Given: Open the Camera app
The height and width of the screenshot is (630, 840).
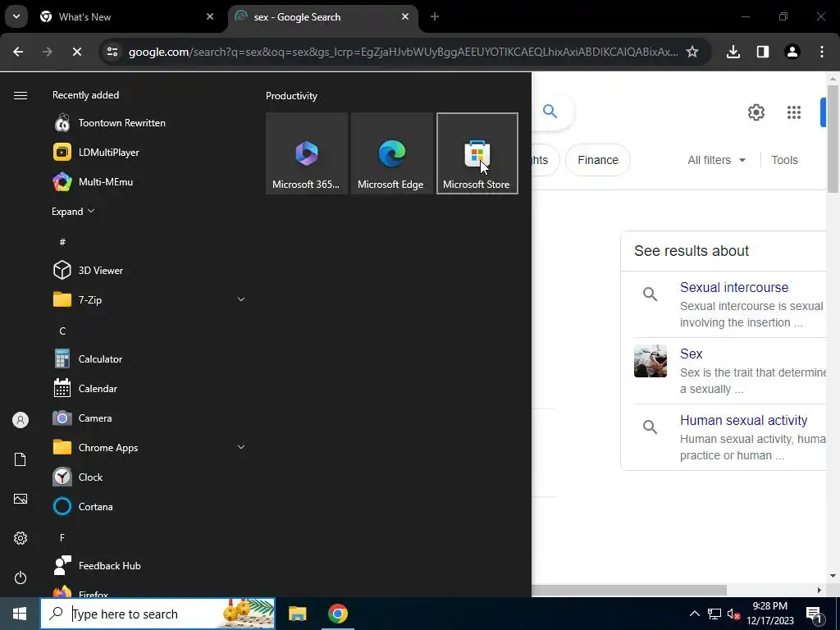Looking at the screenshot, I should [x=148, y=418].
